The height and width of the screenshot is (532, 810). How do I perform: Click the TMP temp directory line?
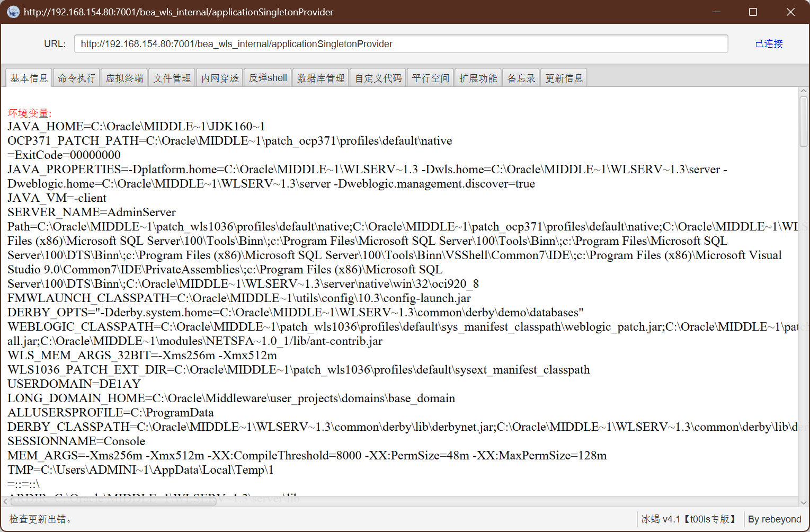pos(140,469)
